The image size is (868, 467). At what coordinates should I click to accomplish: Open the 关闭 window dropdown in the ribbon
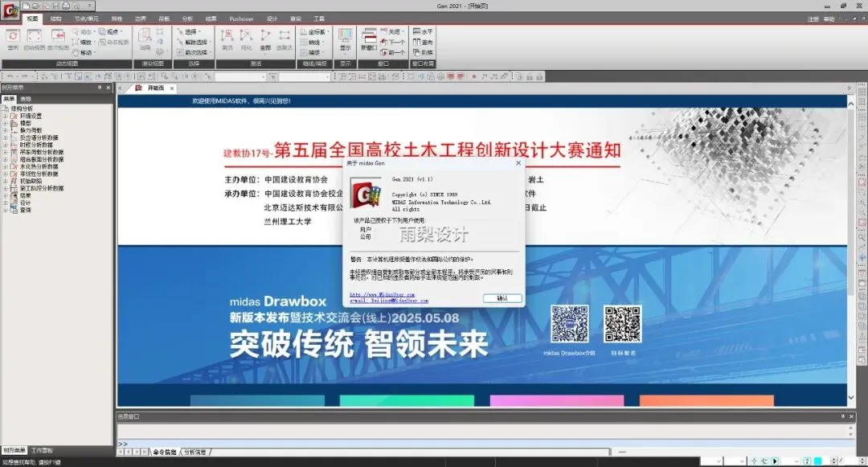393,31
